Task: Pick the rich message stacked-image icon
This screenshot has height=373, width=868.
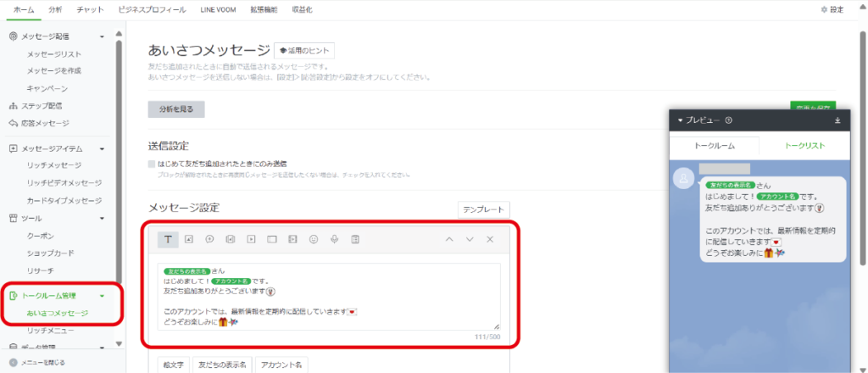Action: pyautogui.click(x=231, y=239)
